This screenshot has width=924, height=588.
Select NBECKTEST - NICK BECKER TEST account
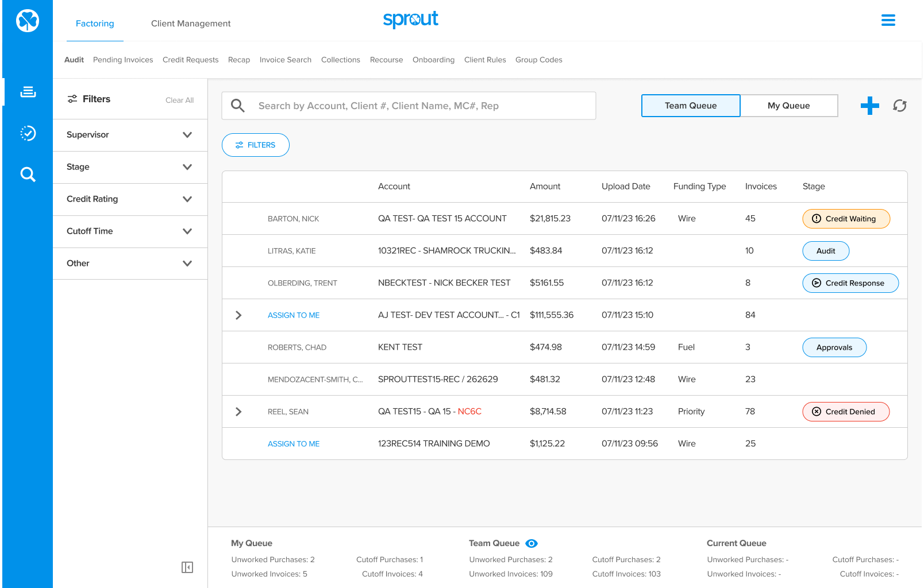(444, 283)
